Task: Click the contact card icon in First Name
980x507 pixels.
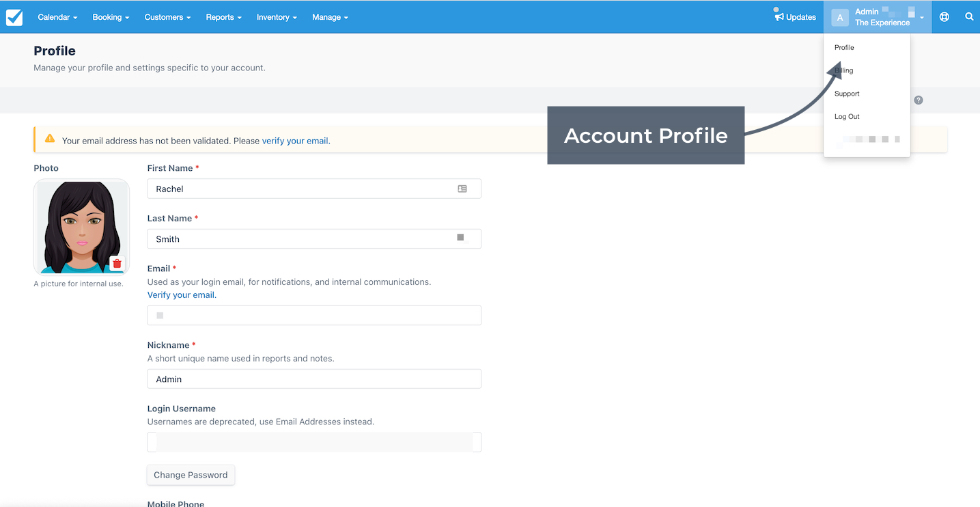Action: click(x=462, y=189)
